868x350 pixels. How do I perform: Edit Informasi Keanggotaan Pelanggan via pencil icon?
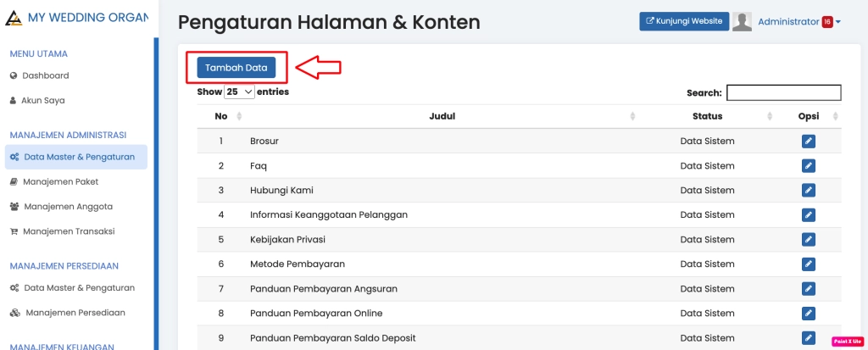(x=808, y=215)
